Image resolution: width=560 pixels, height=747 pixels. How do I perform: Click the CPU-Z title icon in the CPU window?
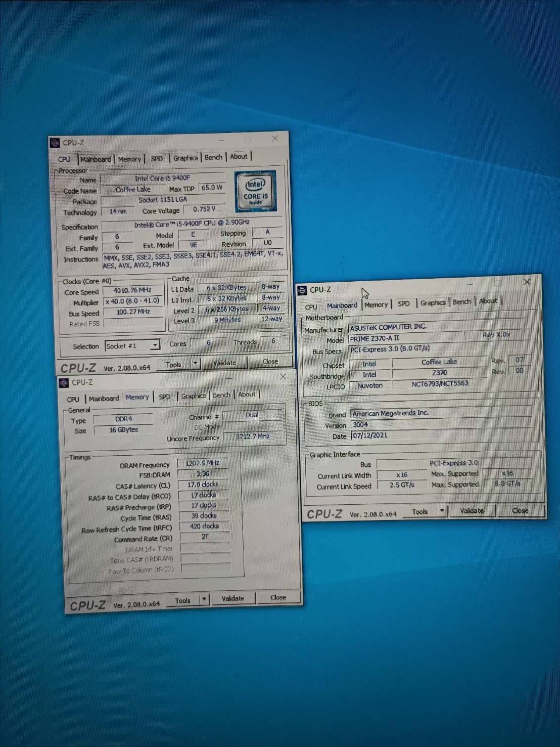coord(55,143)
